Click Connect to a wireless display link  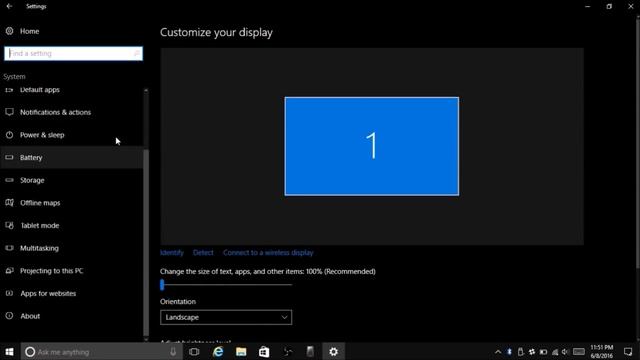click(x=268, y=253)
